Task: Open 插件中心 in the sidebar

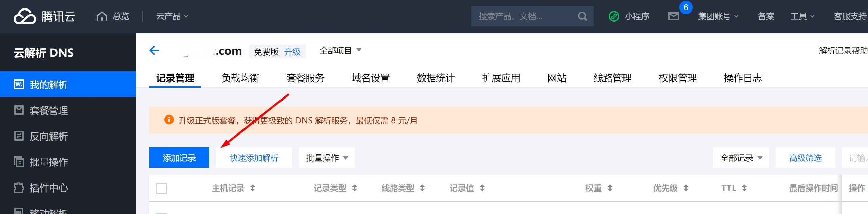Action: [49, 188]
